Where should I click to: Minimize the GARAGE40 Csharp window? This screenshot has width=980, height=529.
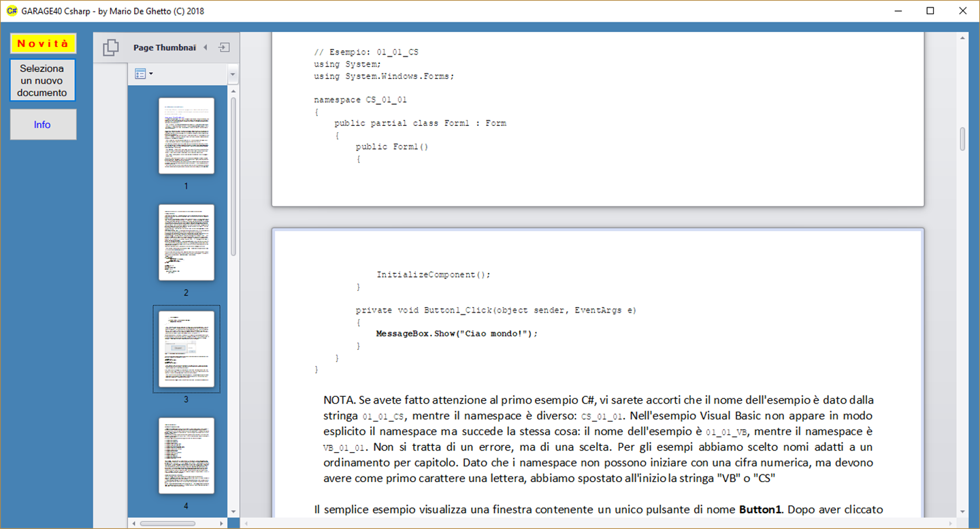tap(898, 11)
